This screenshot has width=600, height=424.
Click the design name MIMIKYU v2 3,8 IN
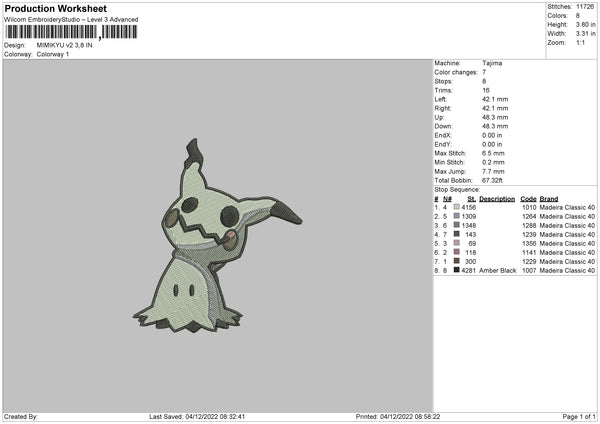64,45
